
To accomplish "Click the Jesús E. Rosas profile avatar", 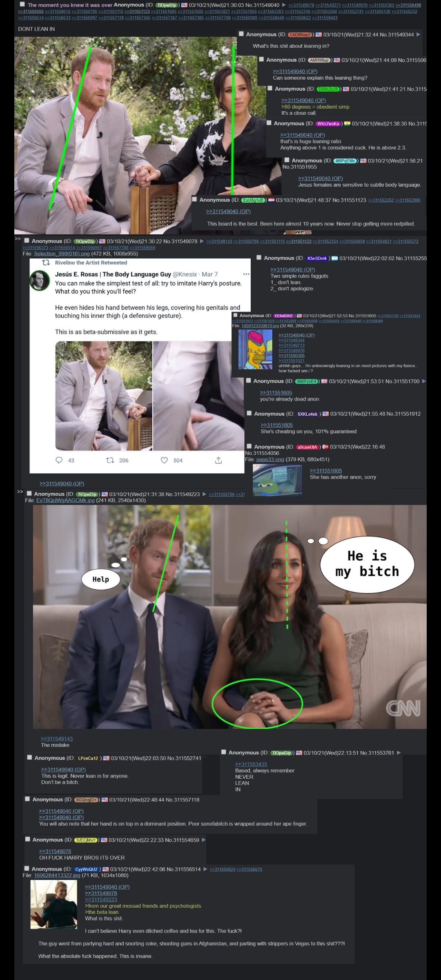I will (40, 280).
